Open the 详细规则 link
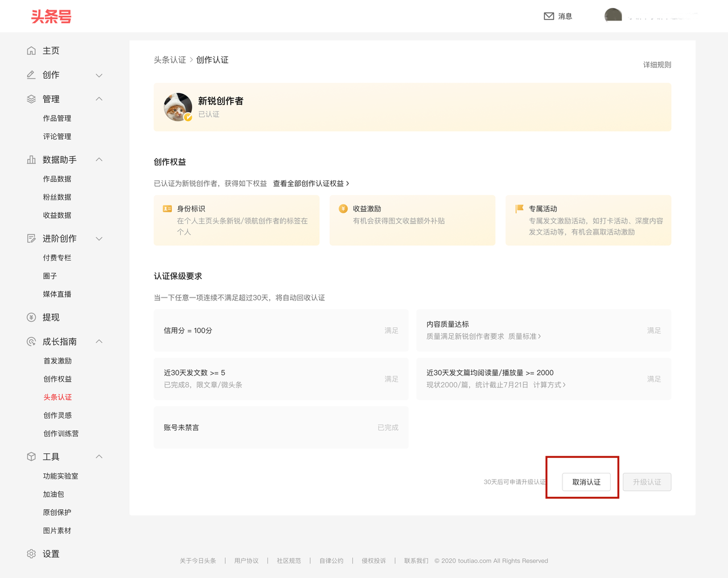Screen dimensions: 728x578 tap(657, 65)
